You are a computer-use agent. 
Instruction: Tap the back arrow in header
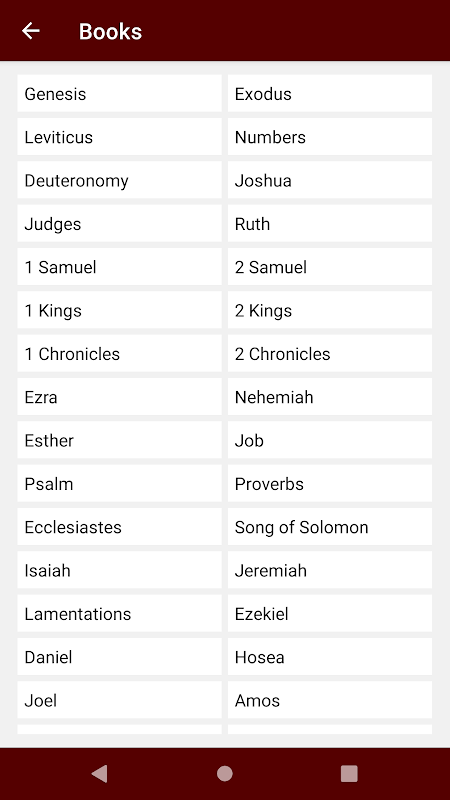[x=31, y=31]
